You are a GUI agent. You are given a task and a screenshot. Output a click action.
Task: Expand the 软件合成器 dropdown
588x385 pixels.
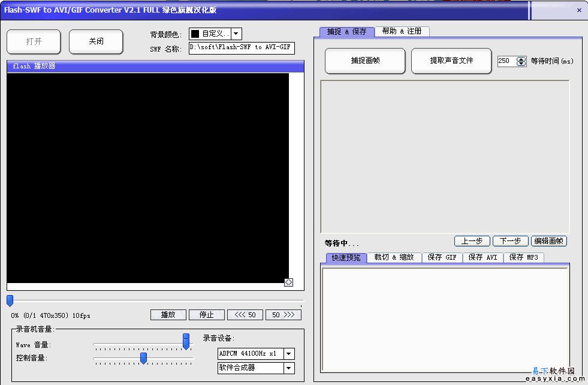[289, 368]
